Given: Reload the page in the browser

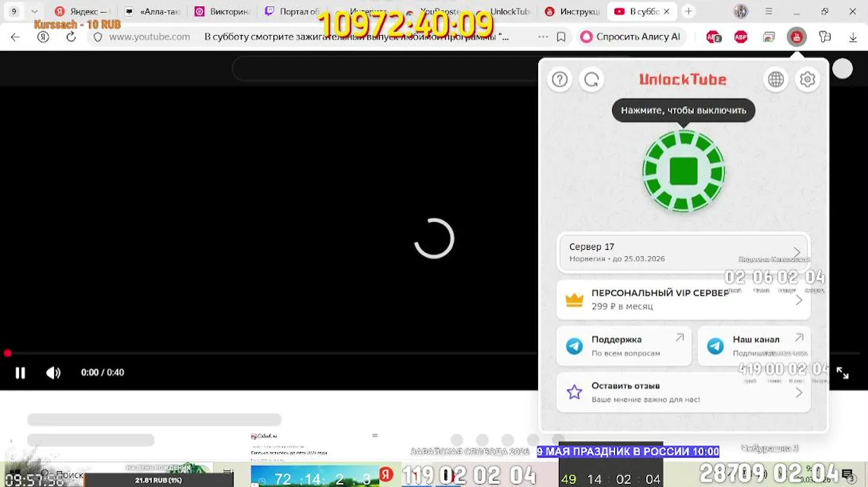Looking at the screenshot, I should tap(71, 37).
